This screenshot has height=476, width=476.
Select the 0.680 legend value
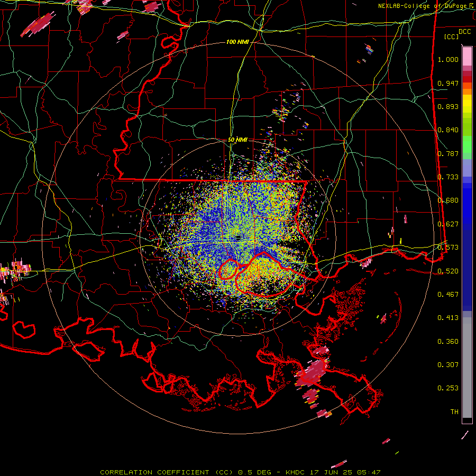coord(448,200)
